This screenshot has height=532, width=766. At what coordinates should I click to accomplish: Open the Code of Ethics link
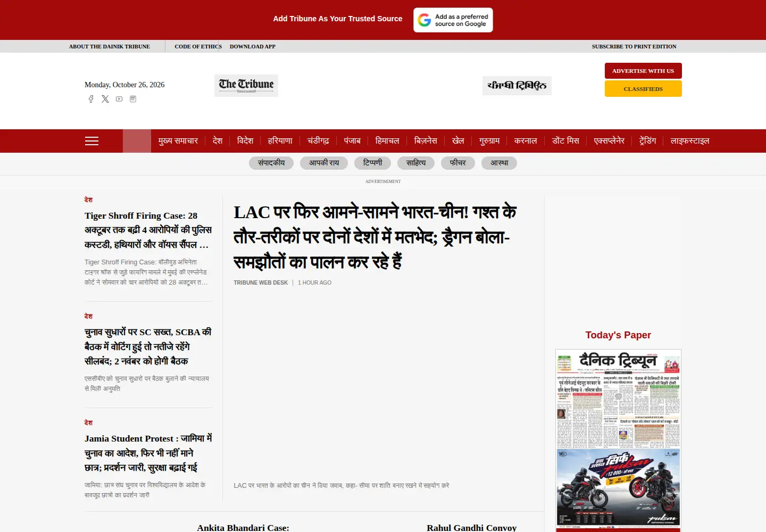[198, 46]
